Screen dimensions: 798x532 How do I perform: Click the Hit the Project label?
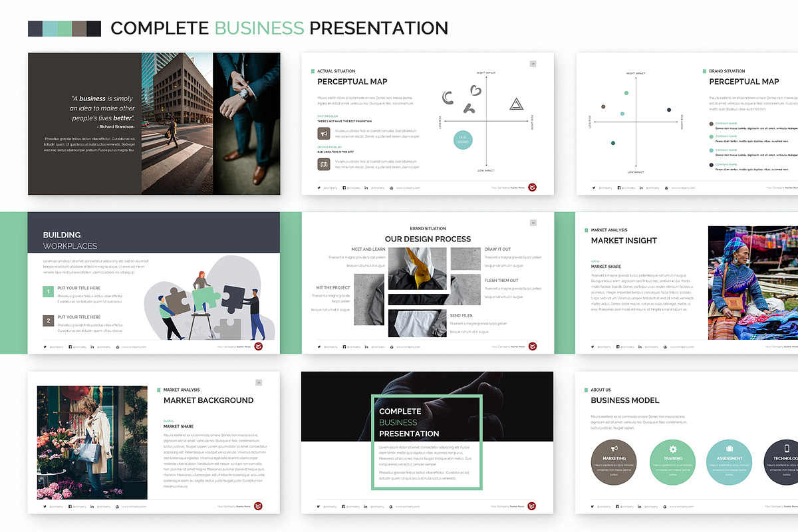pos(333,288)
